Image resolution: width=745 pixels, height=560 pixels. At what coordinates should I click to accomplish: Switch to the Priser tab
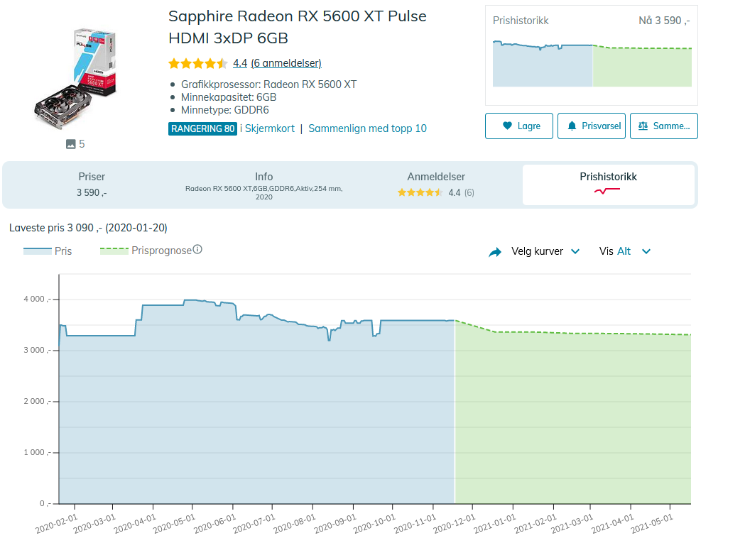[92, 185]
